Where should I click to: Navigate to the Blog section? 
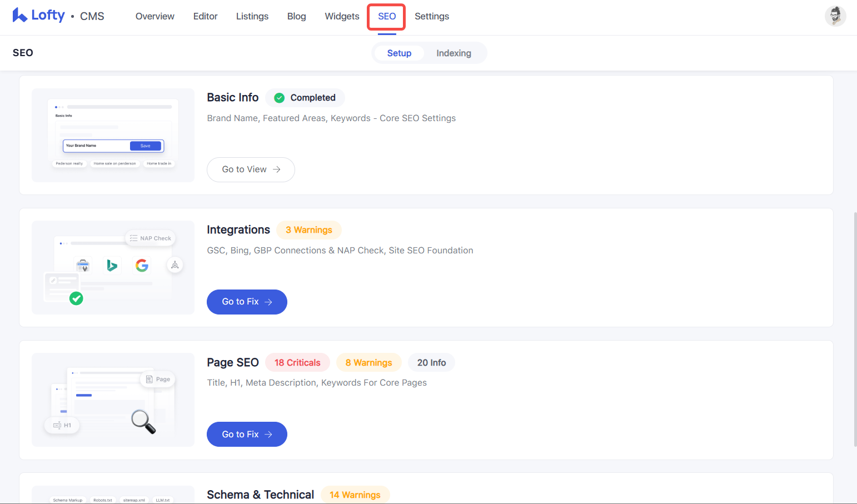(297, 17)
